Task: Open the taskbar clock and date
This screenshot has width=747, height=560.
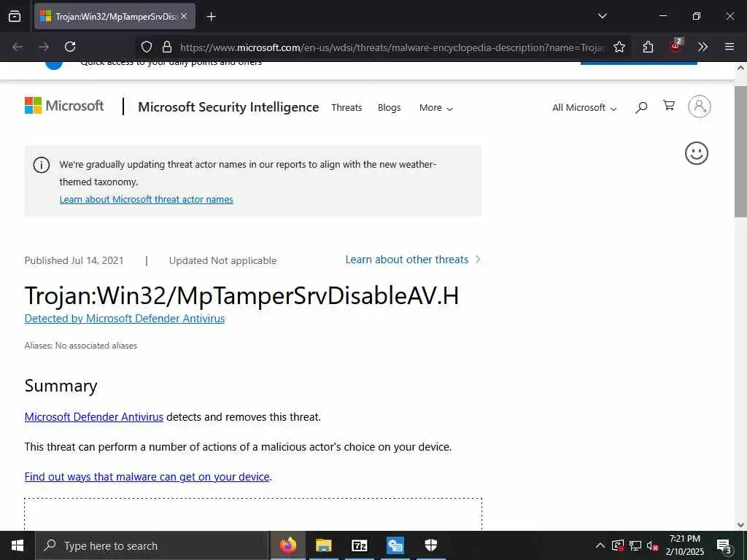Action: click(684, 545)
